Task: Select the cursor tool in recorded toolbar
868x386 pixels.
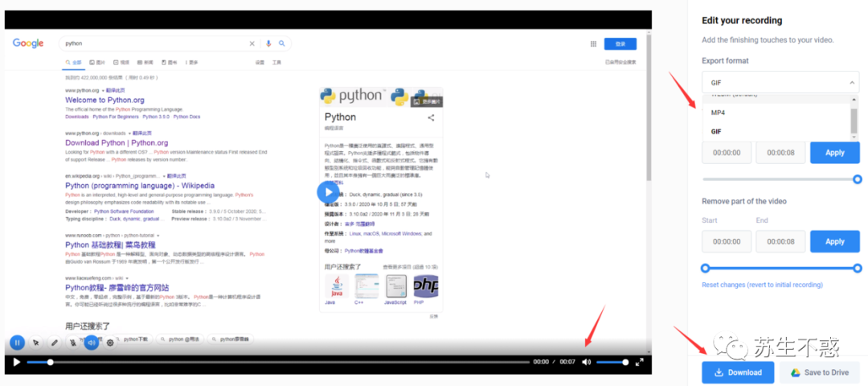Action: point(36,343)
